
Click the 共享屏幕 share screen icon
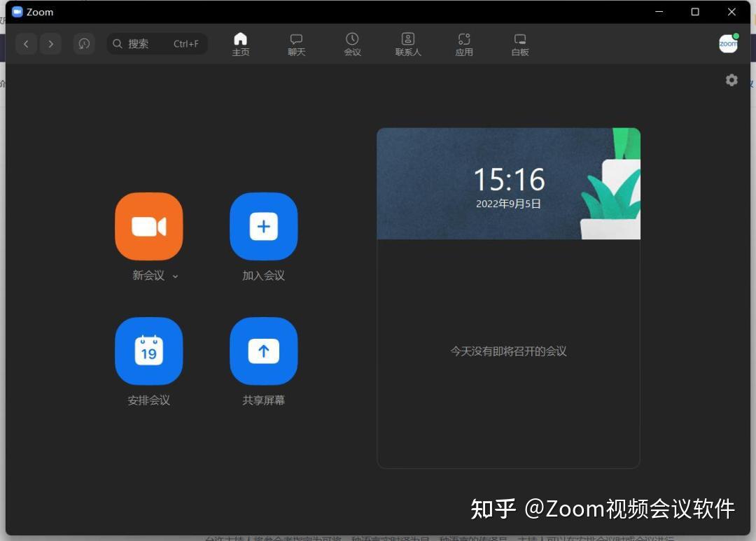point(264,351)
